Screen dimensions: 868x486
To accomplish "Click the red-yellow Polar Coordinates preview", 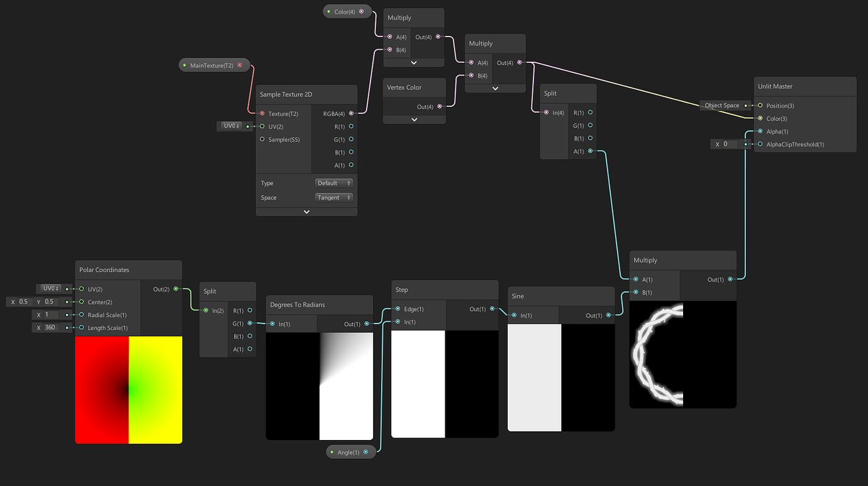I will [x=128, y=390].
